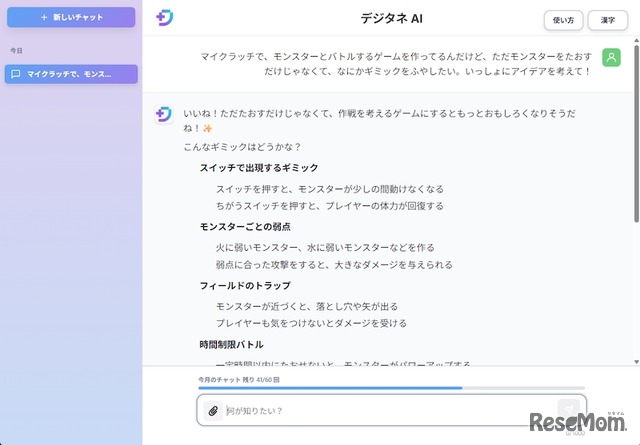Click the paperclip attach file icon
640x445 pixels.
point(213,411)
